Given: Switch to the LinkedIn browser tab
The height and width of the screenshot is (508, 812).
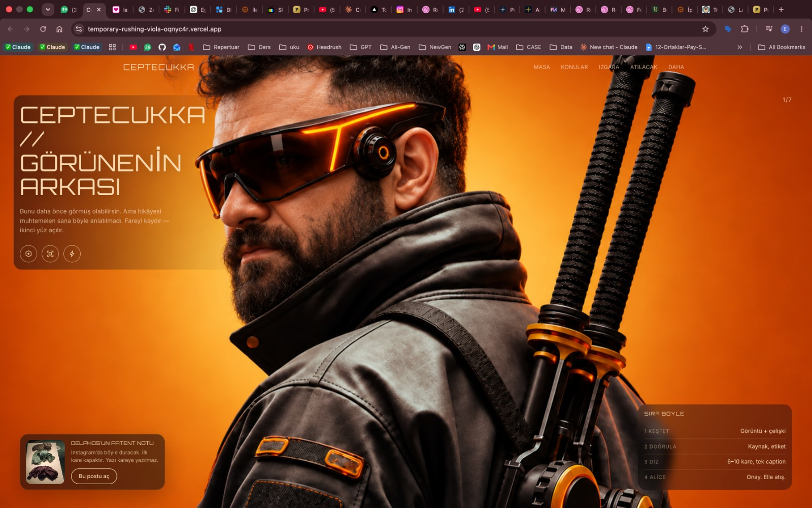Looking at the screenshot, I should pos(456,9).
